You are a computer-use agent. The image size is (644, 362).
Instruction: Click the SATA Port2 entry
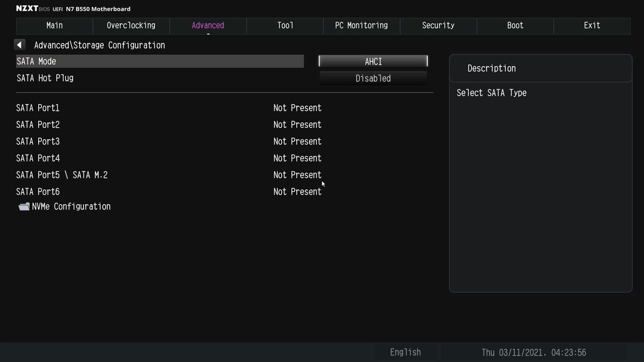pyautogui.click(x=38, y=125)
